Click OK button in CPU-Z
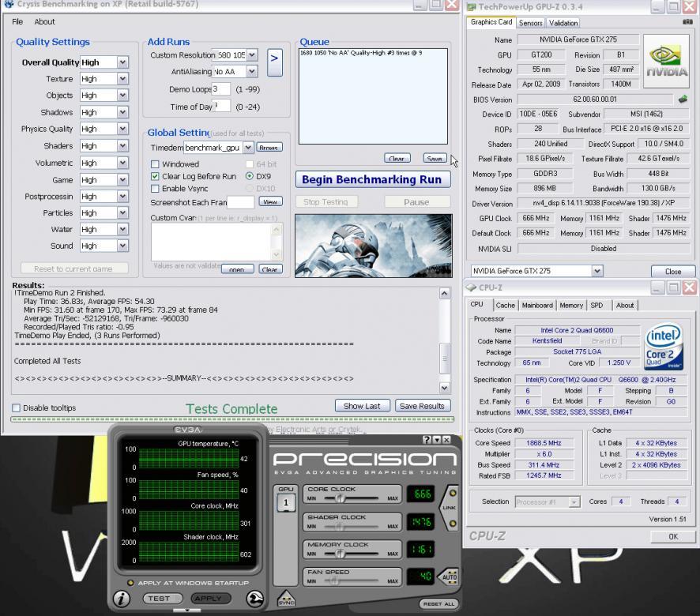Image resolution: width=700 pixels, height=616 pixels. pyautogui.click(x=673, y=536)
